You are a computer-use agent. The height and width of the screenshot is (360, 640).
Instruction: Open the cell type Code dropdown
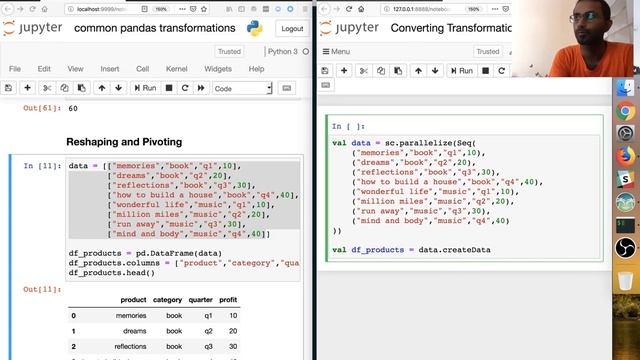[x=242, y=89]
